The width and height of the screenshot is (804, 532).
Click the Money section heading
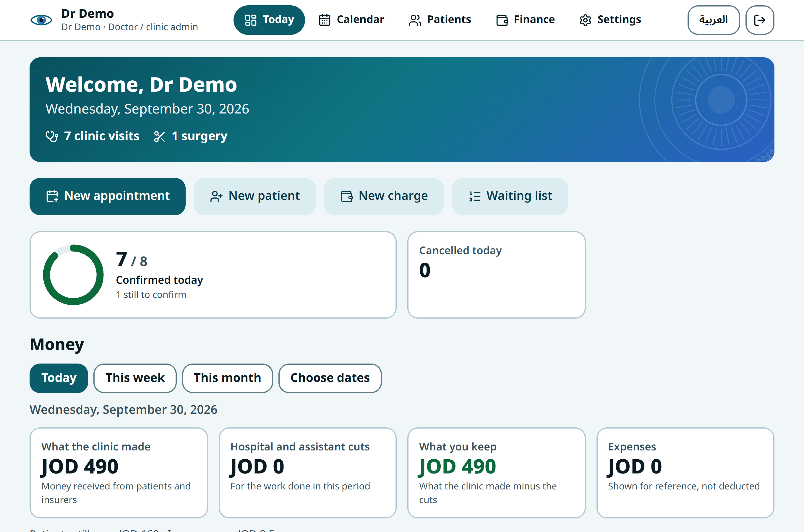[57, 344]
